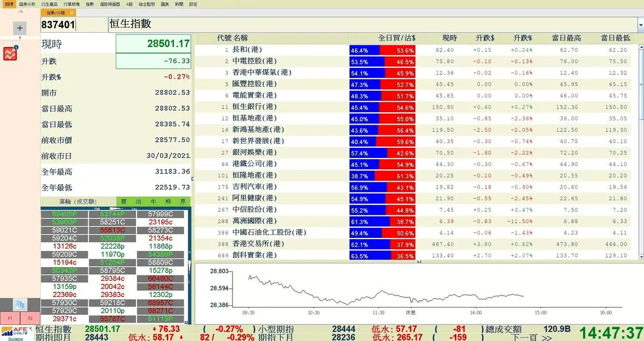The height and width of the screenshot is (341, 644).
Task: Open the dropdown arrow beside 恒生指數 title
Action: click(640, 25)
